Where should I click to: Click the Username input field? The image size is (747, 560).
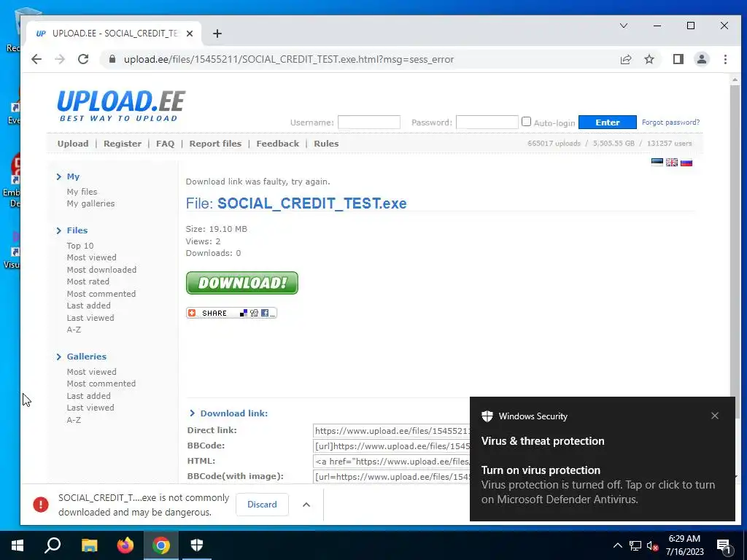368,122
